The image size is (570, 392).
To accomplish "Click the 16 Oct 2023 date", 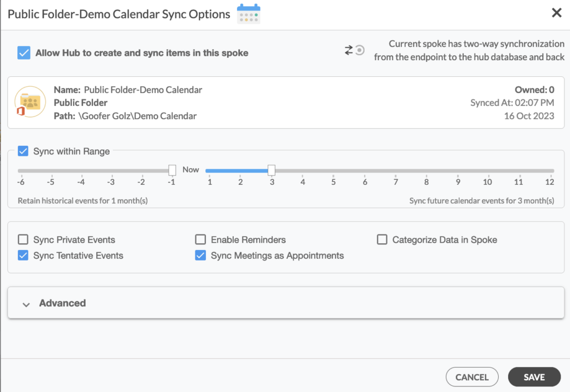I will tap(529, 116).
